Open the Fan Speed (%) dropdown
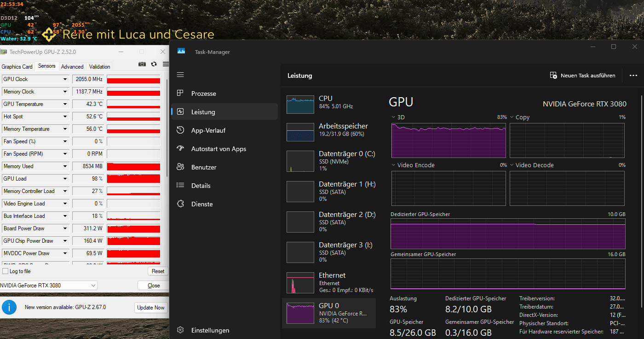 click(65, 141)
